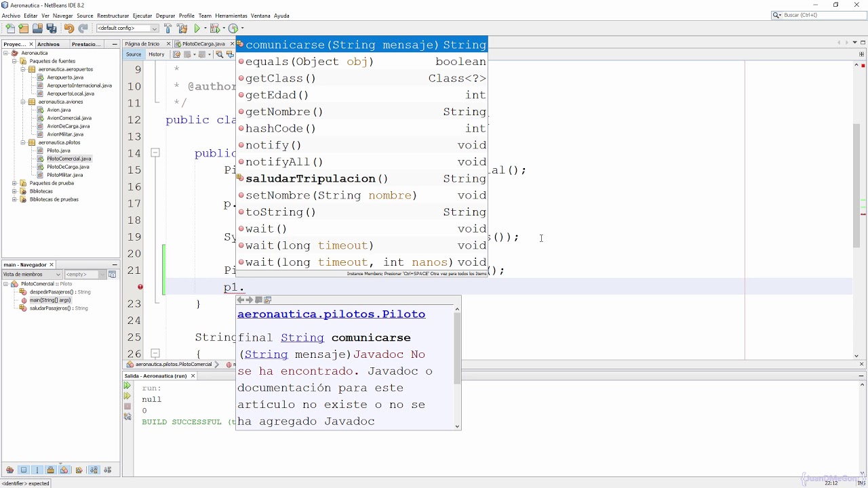Open the Herramientas menu
The width and height of the screenshot is (868, 488).
(231, 16)
